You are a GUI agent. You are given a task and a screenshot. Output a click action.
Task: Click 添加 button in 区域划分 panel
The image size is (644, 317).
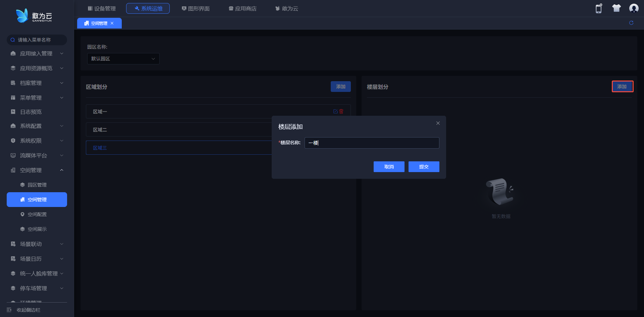pyautogui.click(x=340, y=87)
